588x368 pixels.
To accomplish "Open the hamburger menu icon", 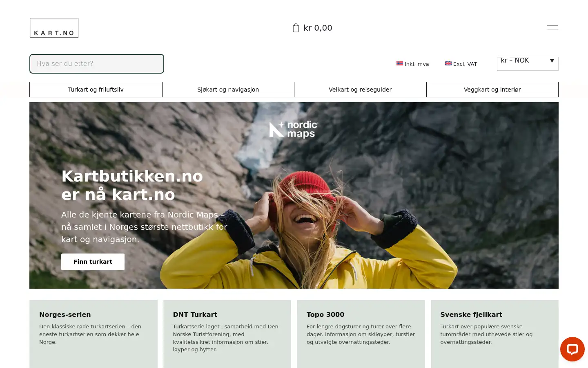I will [552, 28].
